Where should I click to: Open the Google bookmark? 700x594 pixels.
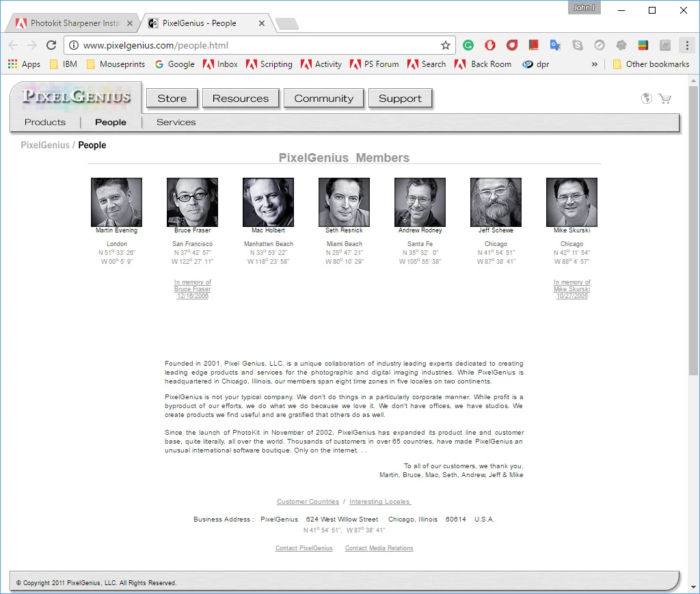[174, 64]
